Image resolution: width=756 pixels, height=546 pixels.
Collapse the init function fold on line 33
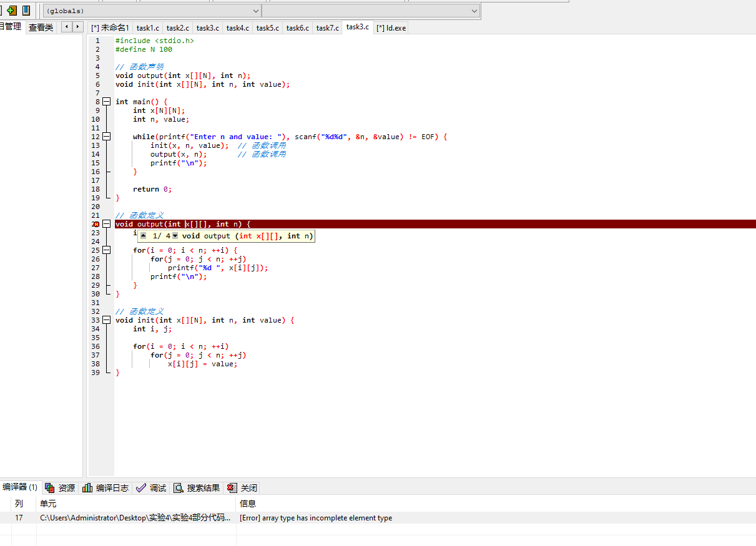click(x=107, y=320)
